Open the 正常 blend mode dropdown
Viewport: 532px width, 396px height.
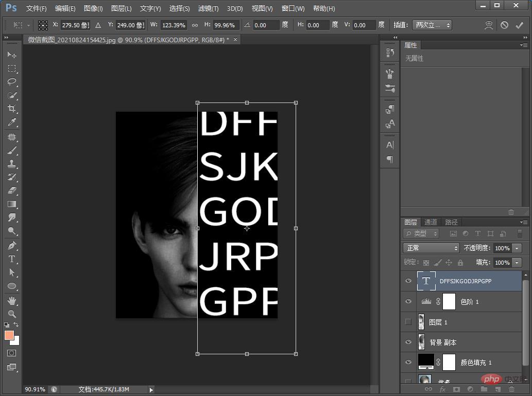[x=431, y=248]
